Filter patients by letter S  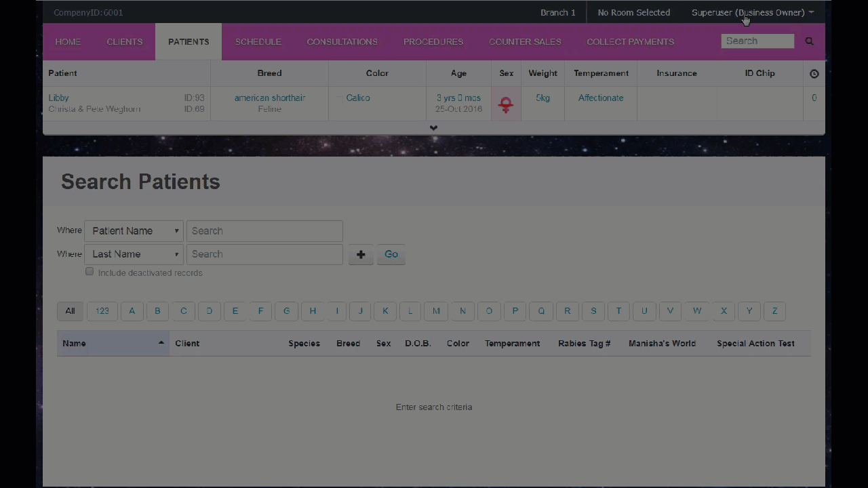[593, 311]
